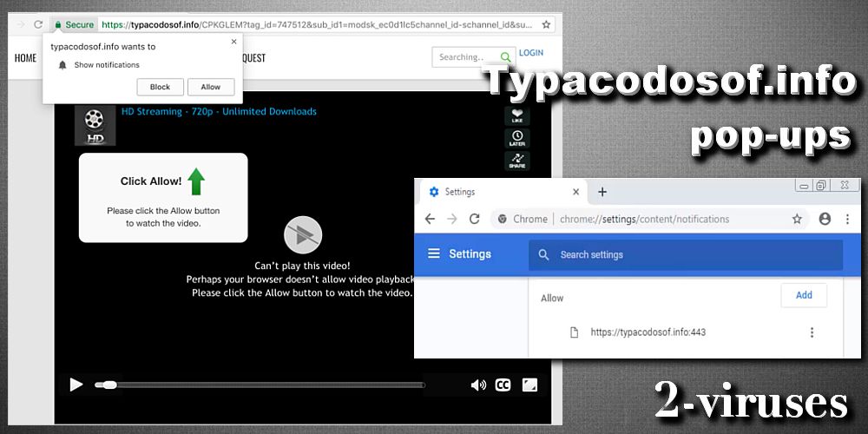Reload the Chrome settings page

[x=475, y=219]
